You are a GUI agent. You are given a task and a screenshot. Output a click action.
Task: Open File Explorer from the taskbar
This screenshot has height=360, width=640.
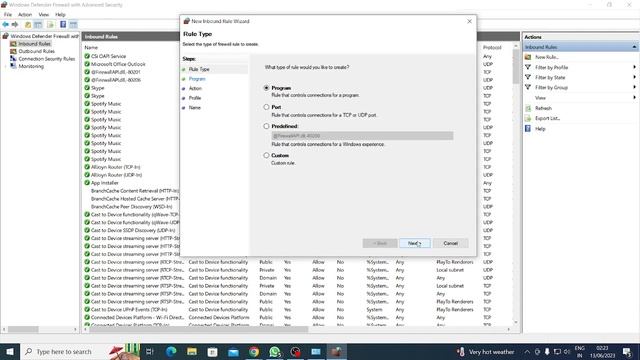tap(192, 351)
